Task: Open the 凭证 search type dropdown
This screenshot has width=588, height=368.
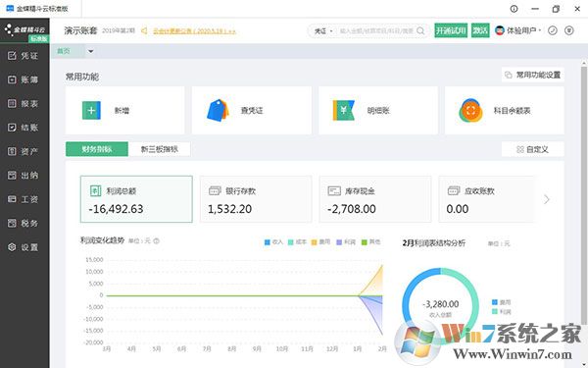Action: (x=323, y=30)
